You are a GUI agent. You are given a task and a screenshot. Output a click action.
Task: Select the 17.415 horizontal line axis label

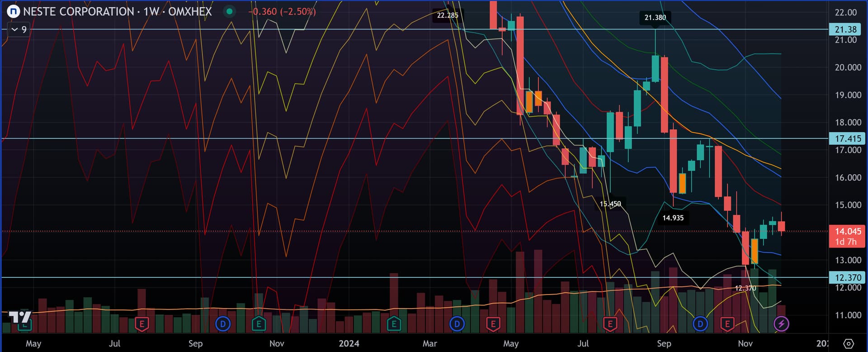point(848,139)
